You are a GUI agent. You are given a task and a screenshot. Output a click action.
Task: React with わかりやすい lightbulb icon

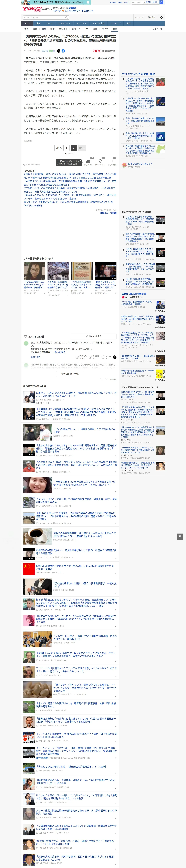(100, 162)
